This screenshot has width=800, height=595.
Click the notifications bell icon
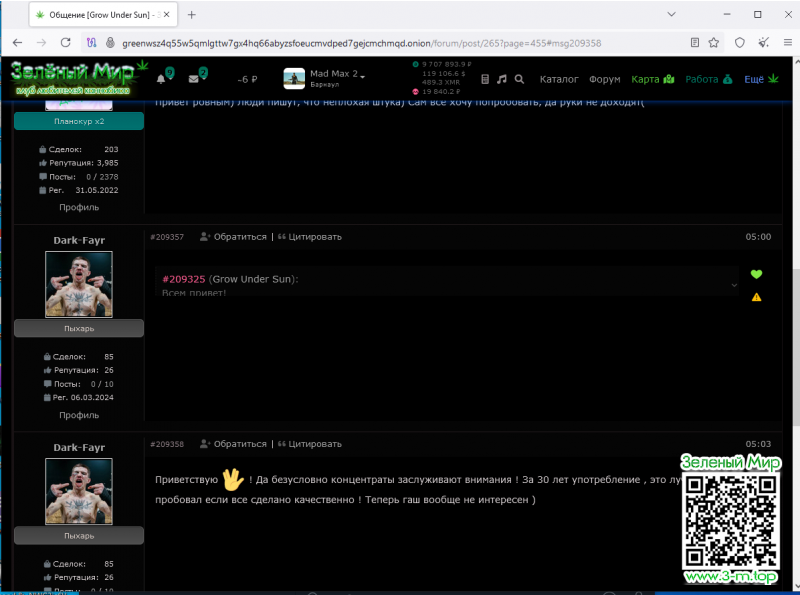coord(162,79)
